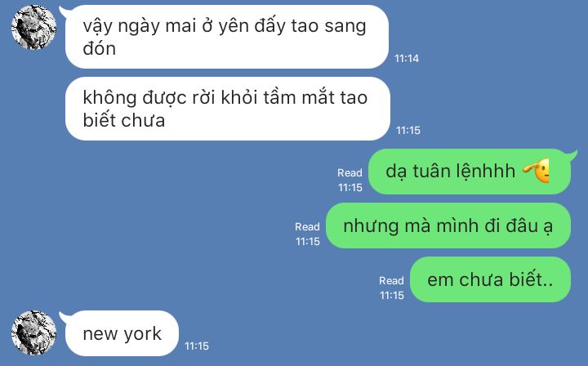Click the 11:14 timestamp of the first message
588x366 pixels.
(407, 59)
